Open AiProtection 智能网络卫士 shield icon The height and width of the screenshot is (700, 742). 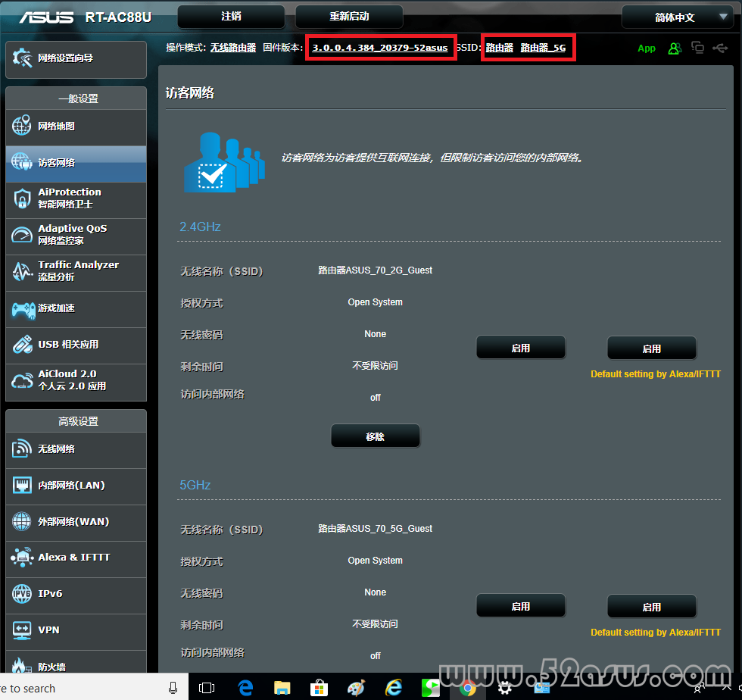point(22,198)
